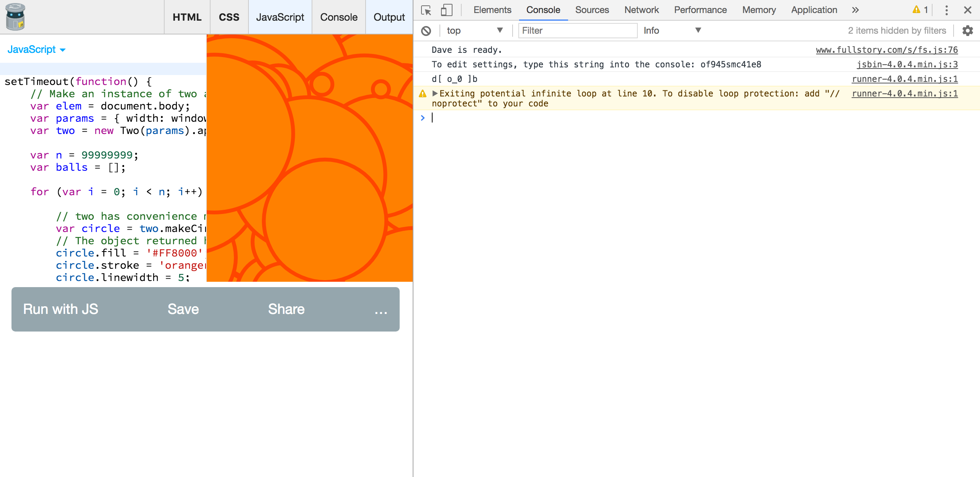Screen dimensions: 980x477
Task: Click the 'circle.linewidth = 5;' code line
Action: tap(122, 278)
